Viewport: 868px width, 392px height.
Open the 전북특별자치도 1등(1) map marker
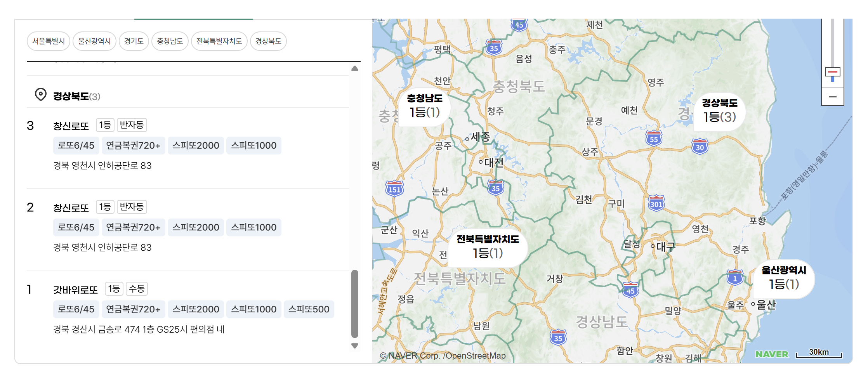point(488,247)
